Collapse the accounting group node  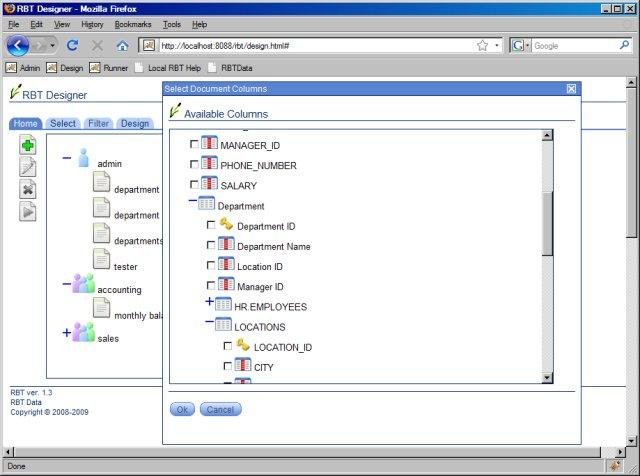pyautogui.click(x=67, y=284)
